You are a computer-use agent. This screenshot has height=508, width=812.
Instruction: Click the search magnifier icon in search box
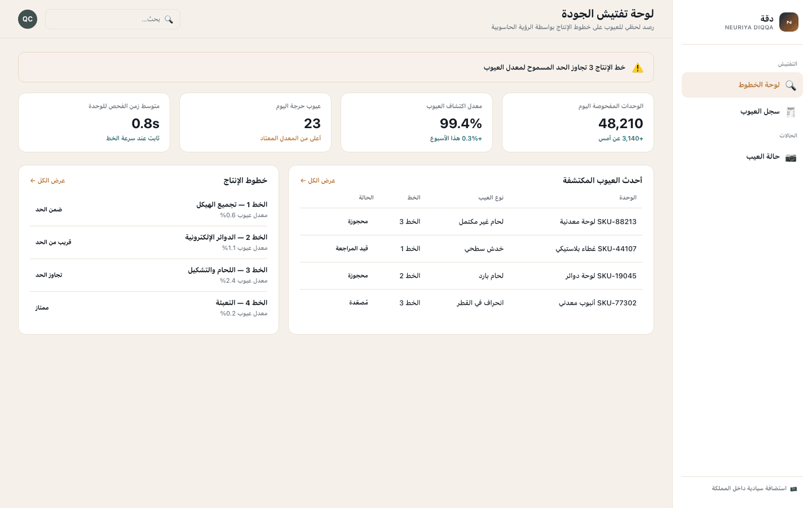point(169,19)
